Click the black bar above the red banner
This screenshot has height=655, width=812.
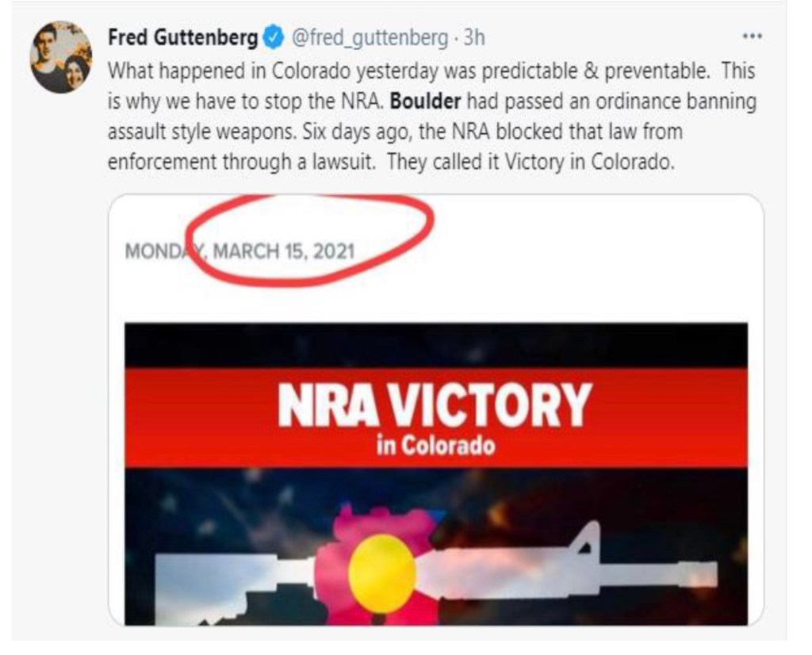click(435, 344)
